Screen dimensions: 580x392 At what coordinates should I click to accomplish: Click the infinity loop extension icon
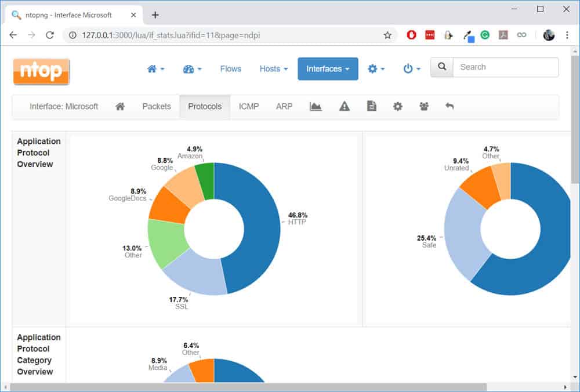pos(521,35)
